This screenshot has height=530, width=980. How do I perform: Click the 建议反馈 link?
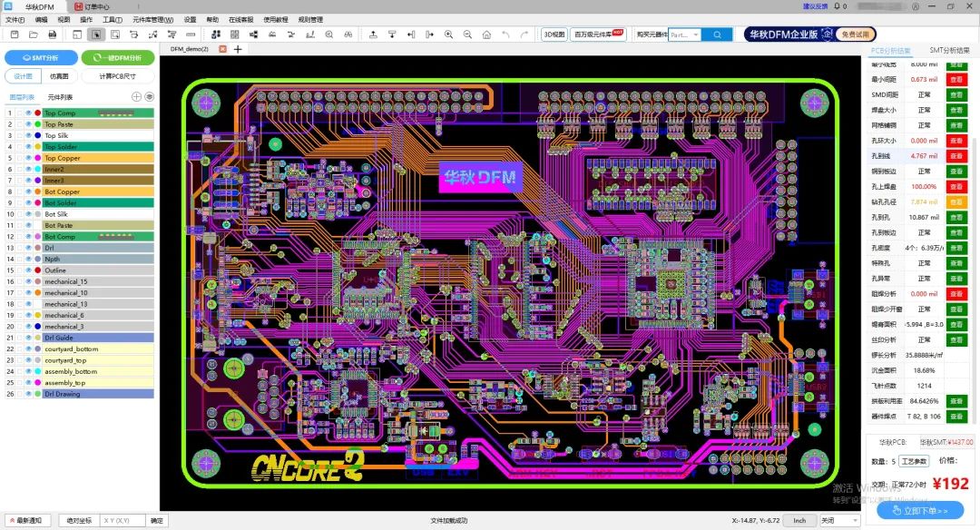pyautogui.click(x=815, y=6)
